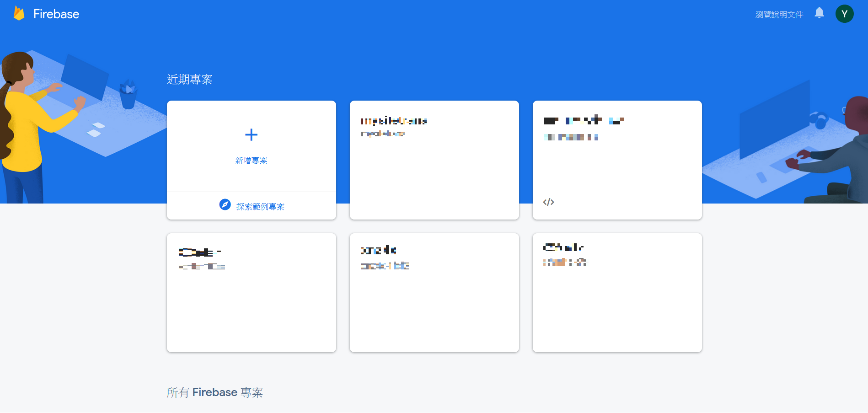Click the 新增專案 label
Image resolution: width=868 pixels, height=413 pixels.
(251, 161)
